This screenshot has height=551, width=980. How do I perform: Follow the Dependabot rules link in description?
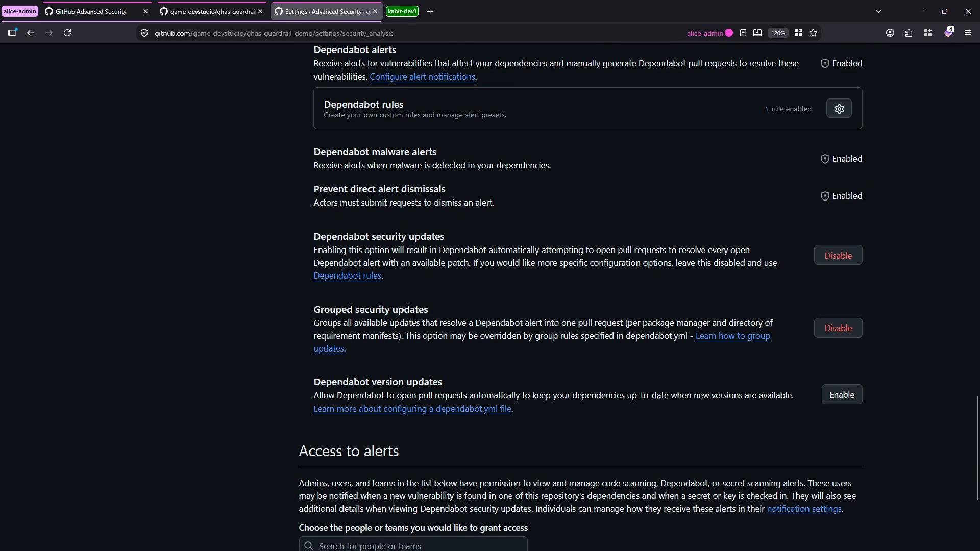[x=347, y=275]
